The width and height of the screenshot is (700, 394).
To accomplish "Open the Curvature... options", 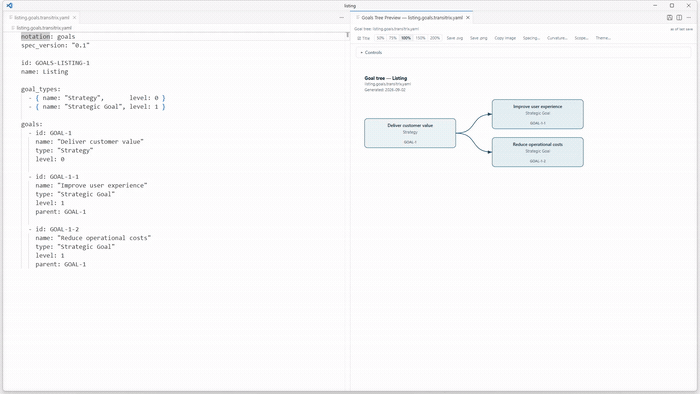I will 557,38.
